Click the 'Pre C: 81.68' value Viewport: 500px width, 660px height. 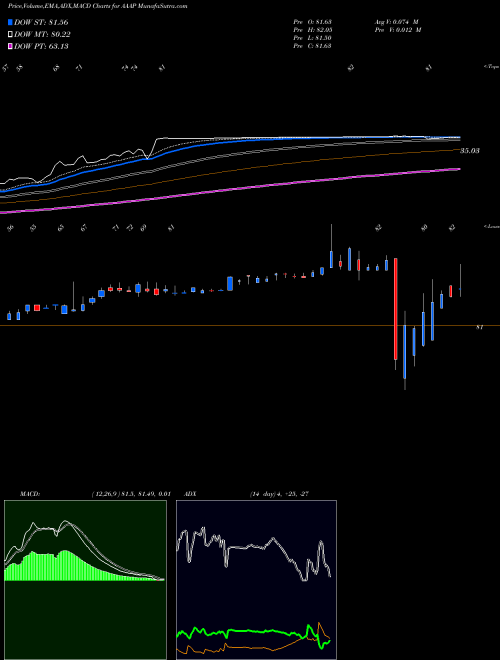click(312, 46)
